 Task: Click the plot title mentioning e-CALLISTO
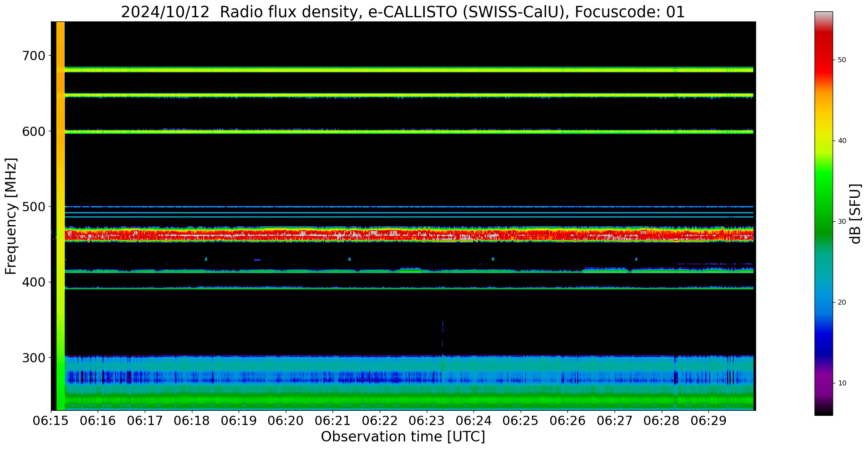click(x=403, y=12)
